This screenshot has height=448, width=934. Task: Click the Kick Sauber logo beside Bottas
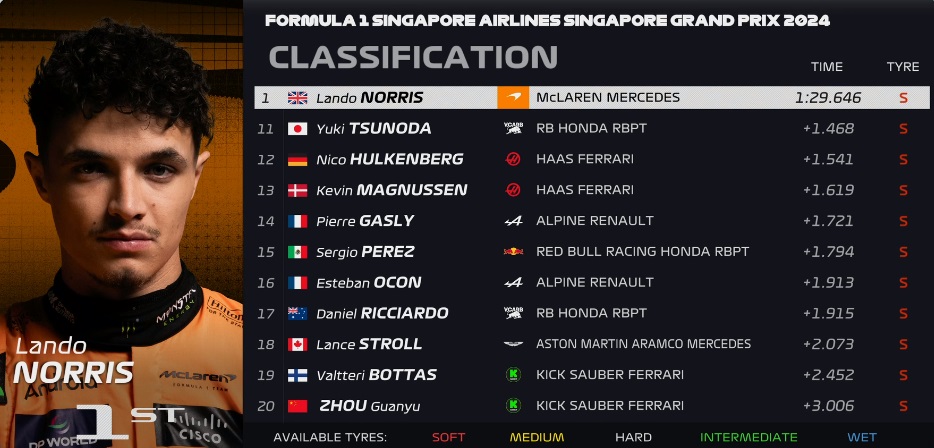pos(513,375)
